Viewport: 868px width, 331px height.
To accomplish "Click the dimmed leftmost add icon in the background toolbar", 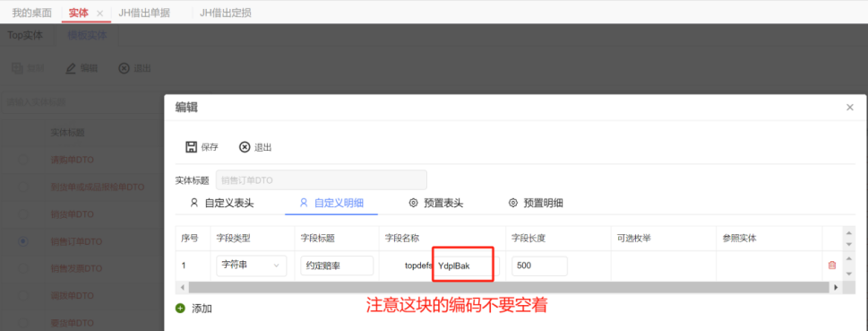I will 18,68.
